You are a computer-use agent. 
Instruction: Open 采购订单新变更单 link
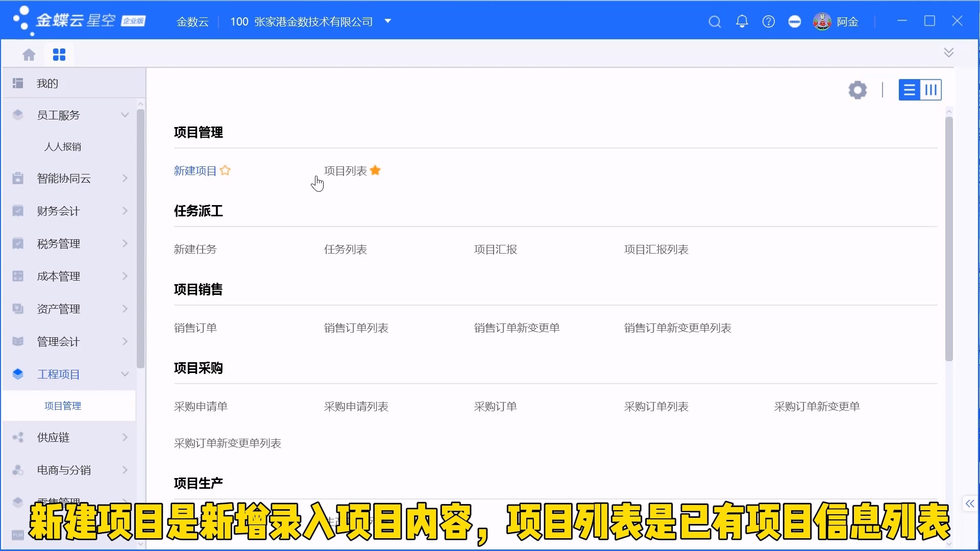tap(817, 407)
